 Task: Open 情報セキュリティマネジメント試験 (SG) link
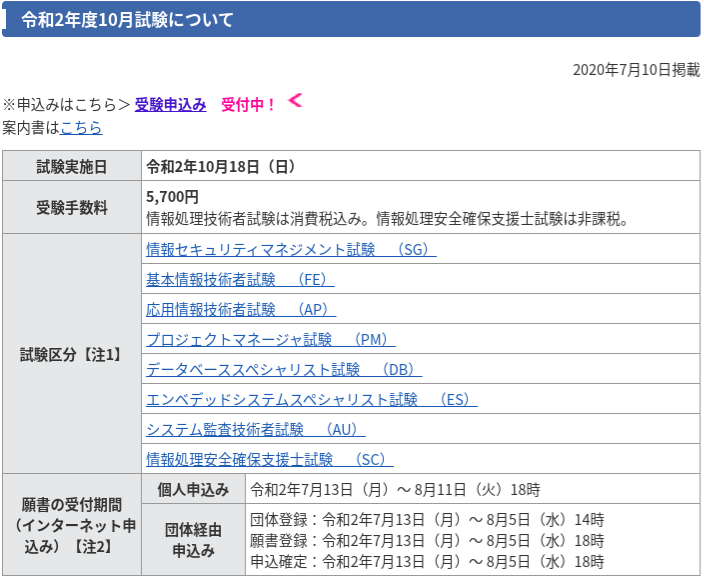(x=291, y=249)
